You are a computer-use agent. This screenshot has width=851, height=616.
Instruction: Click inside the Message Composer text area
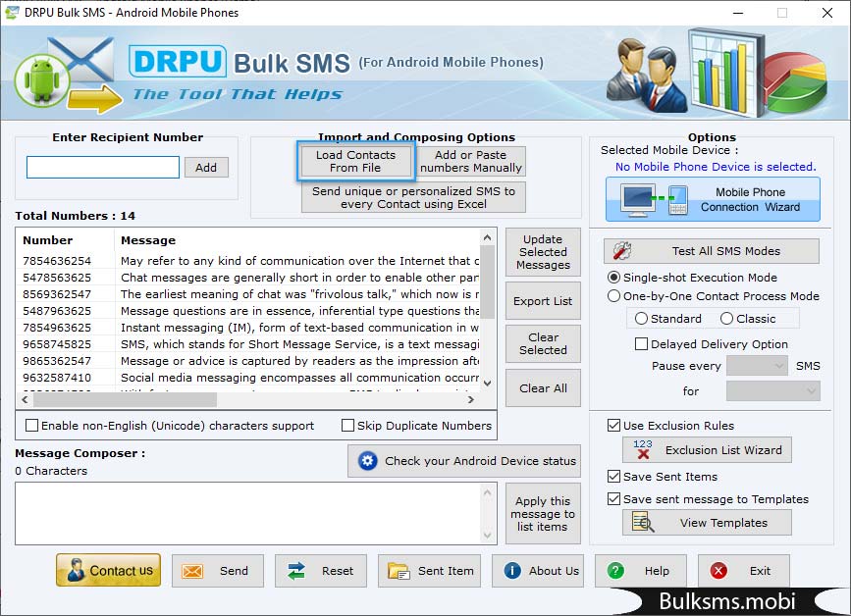pos(248,513)
